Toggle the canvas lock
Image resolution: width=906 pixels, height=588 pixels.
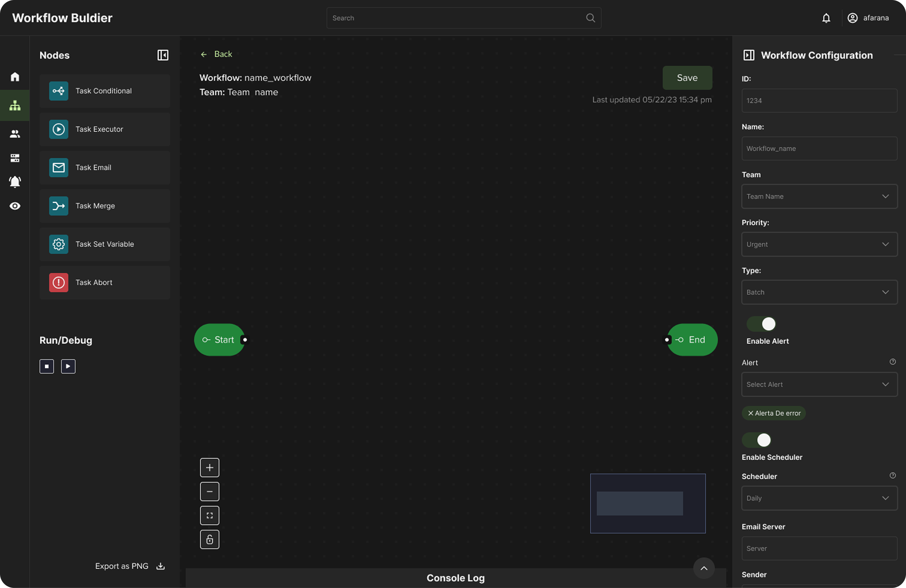point(210,539)
